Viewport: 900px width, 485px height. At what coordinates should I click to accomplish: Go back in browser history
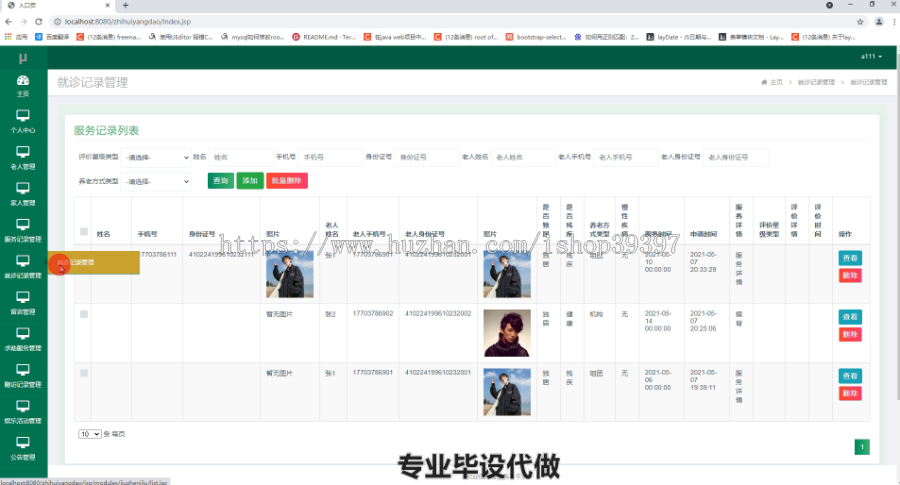point(8,22)
